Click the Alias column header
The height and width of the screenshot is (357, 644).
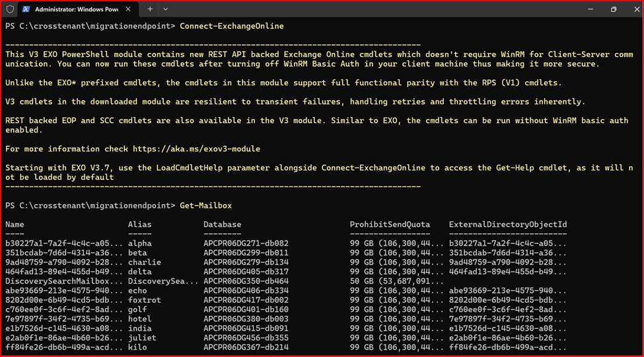[139, 225]
